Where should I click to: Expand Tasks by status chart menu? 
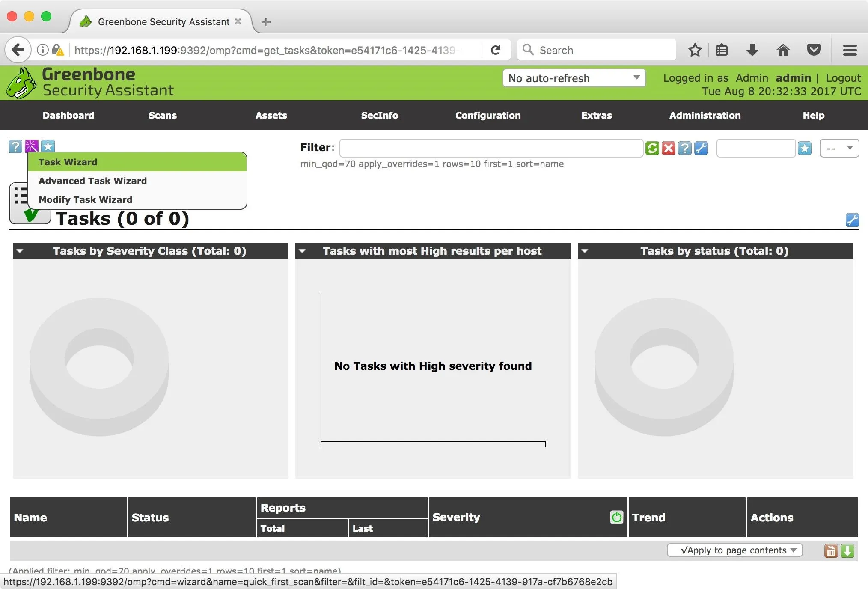click(x=585, y=251)
